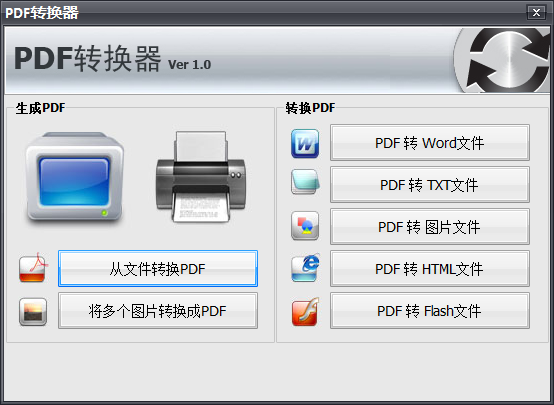The image size is (554, 405).
Task: Launch PDF 转 HTML文件 conversion
Action: coord(430,269)
